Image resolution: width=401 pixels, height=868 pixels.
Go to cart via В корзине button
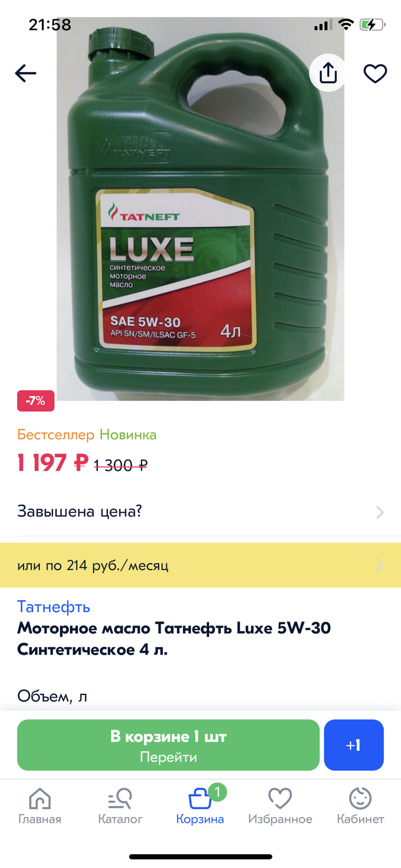pyautogui.click(x=168, y=745)
